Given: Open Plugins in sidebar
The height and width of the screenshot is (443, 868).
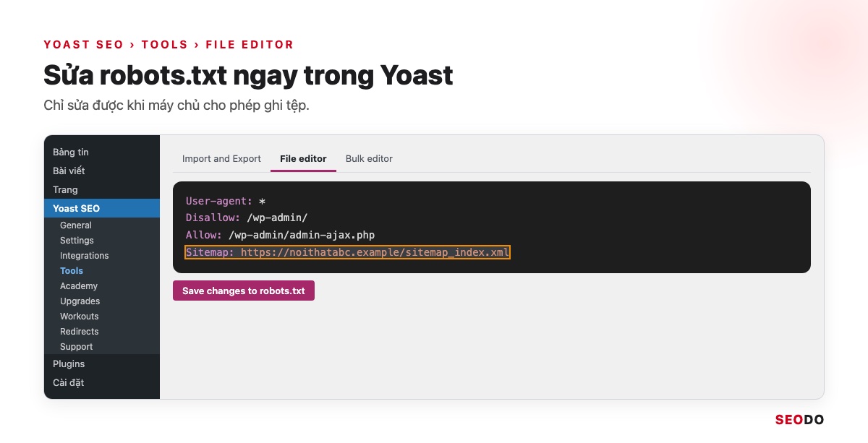Looking at the screenshot, I should tap(102, 364).
